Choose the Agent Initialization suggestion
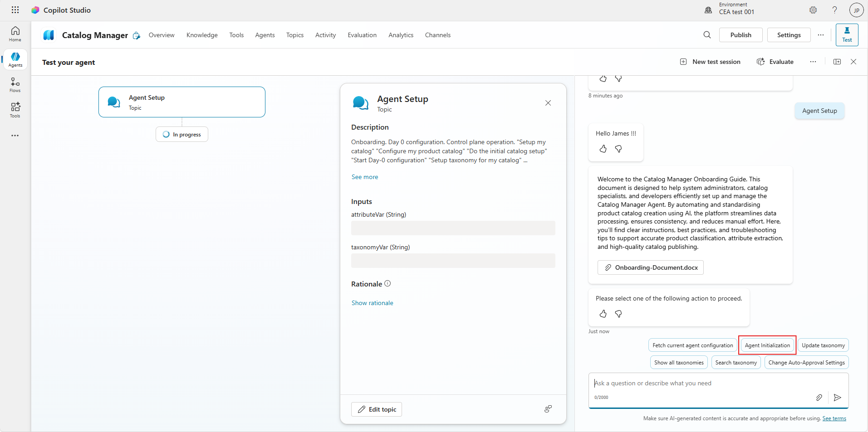Image resolution: width=868 pixels, height=432 pixels. tap(767, 345)
